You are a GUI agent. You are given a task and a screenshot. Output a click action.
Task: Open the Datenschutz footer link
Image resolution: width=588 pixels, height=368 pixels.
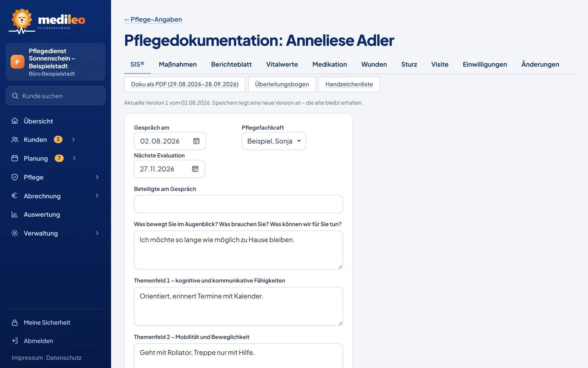(x=64, y=358)
